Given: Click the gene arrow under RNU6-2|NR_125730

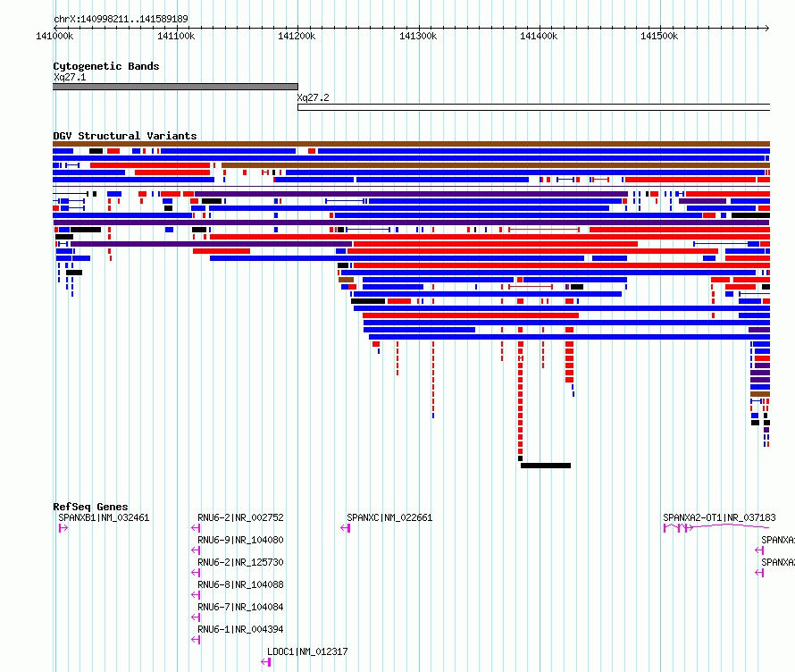Looking at the screenshot, I should click(196, 573).
